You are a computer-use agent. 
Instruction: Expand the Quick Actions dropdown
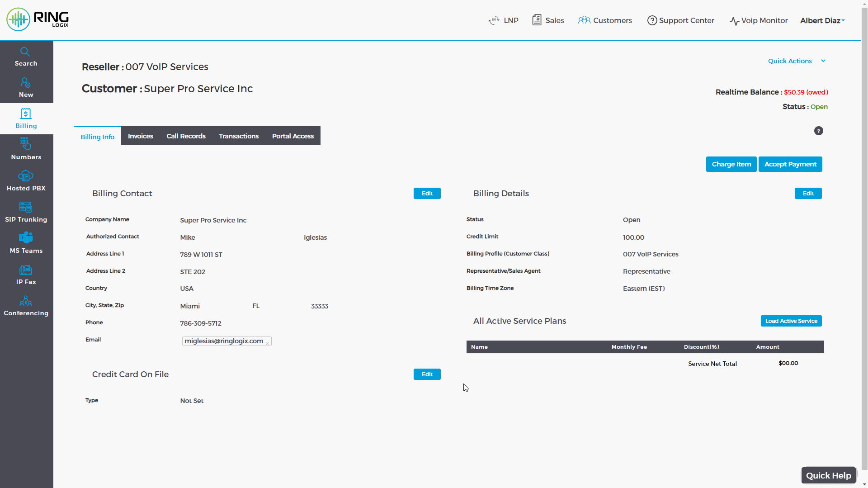click(x=797, y=61)
